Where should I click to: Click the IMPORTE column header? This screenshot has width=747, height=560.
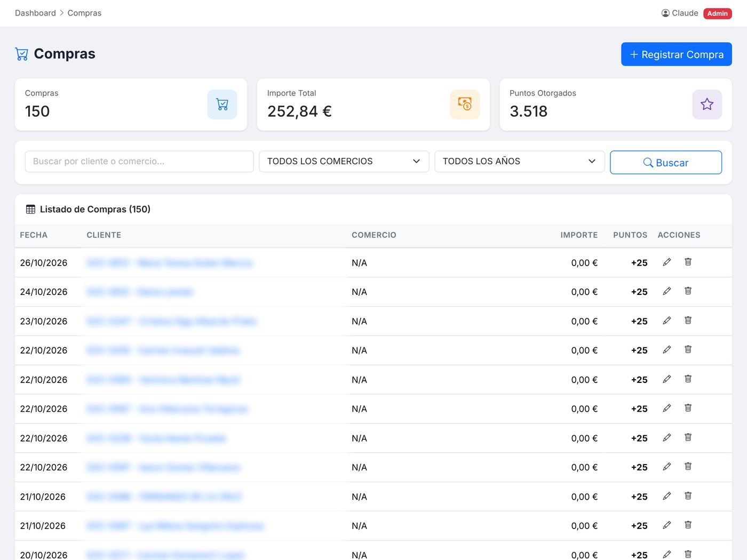point(579,235)
